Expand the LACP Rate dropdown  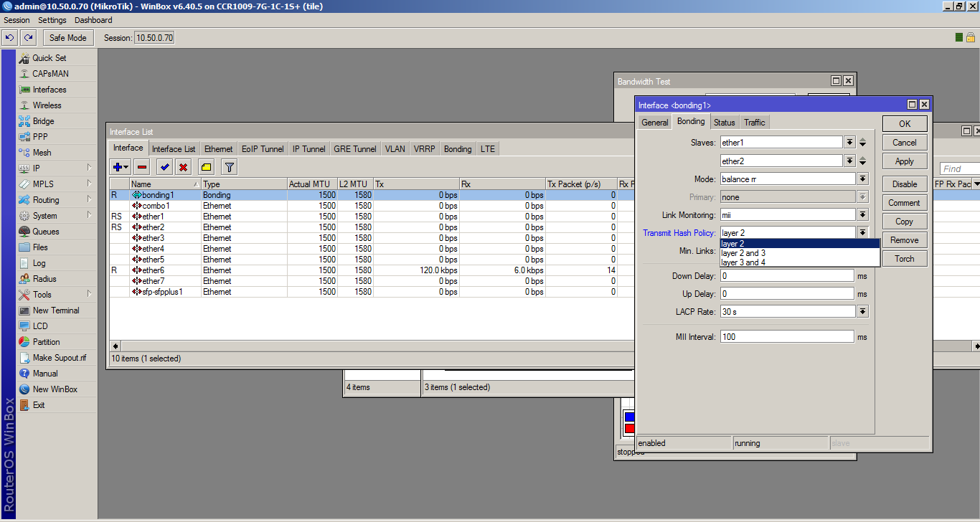click(862, 312)
